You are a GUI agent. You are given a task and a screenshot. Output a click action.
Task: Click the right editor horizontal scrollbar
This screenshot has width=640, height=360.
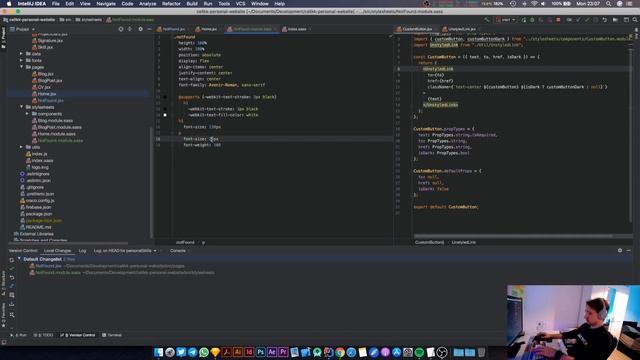click(x=513, y=236)
